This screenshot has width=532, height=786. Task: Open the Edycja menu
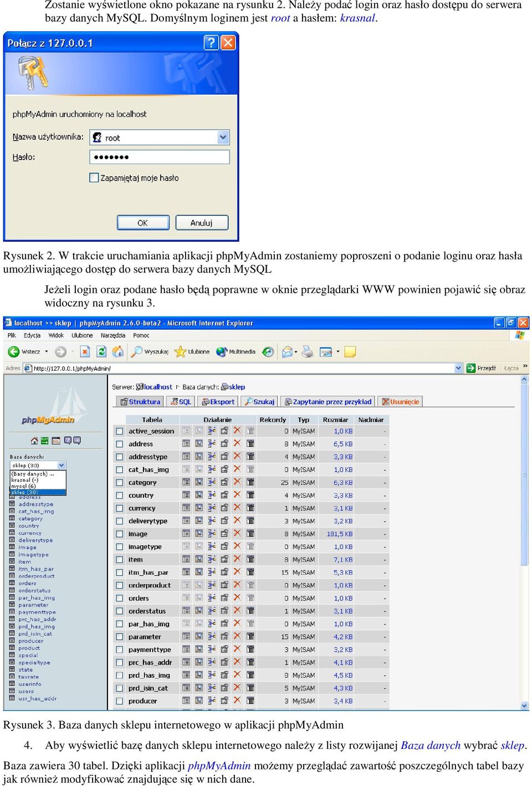[x=32, y=335]
